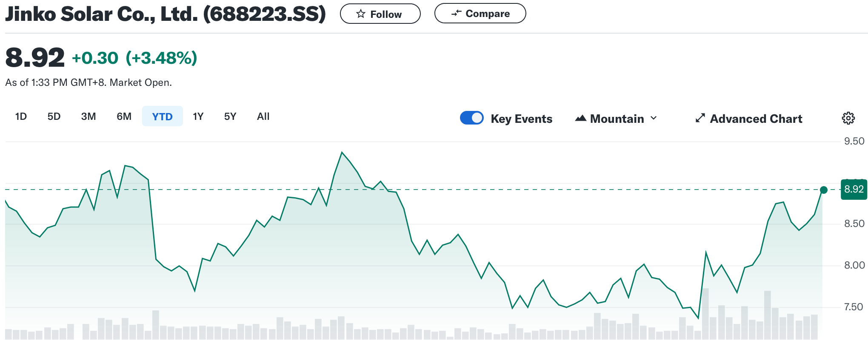The image size is (868, 340).
Task: Switch to the 5D range
Action: [x=54, y=116]
